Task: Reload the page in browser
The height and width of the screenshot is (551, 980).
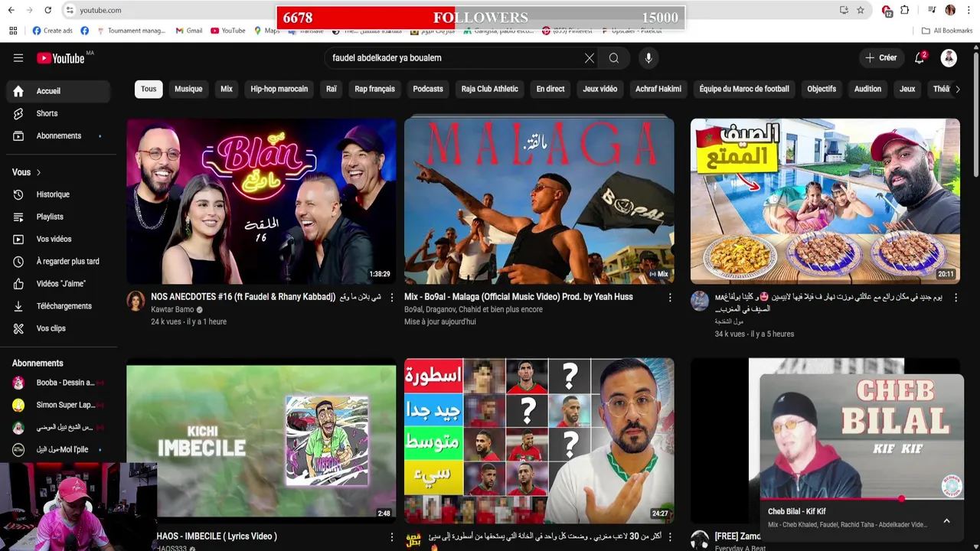Action: (47, 10)
